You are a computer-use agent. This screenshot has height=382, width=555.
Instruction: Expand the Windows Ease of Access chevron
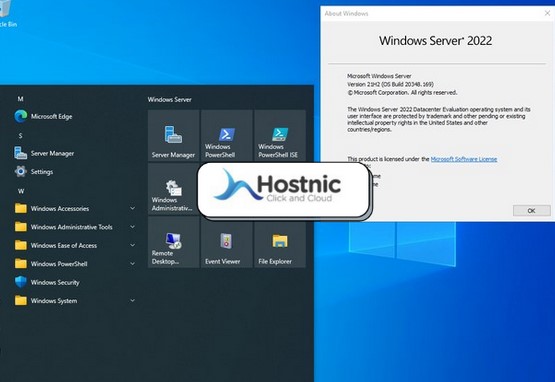point(132,245)
